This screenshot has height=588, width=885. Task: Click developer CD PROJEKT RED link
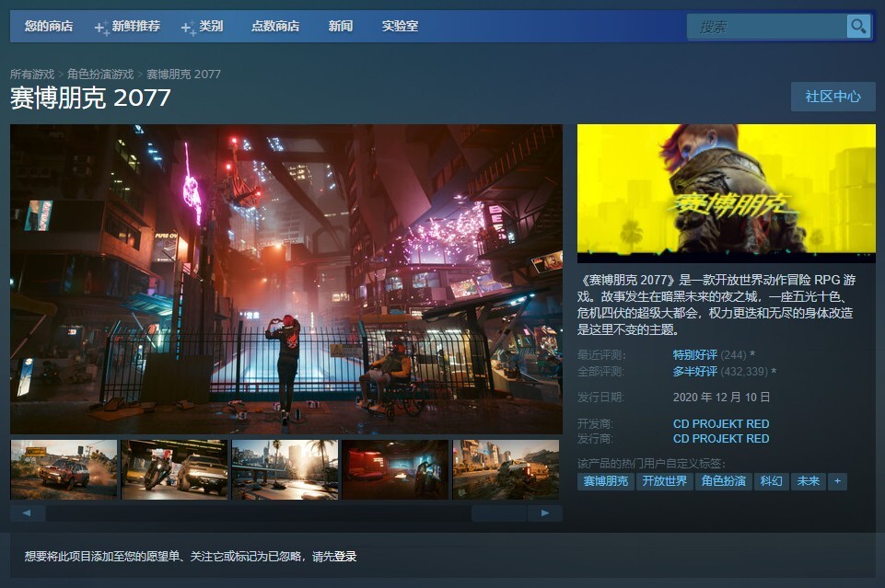(721, 423)
